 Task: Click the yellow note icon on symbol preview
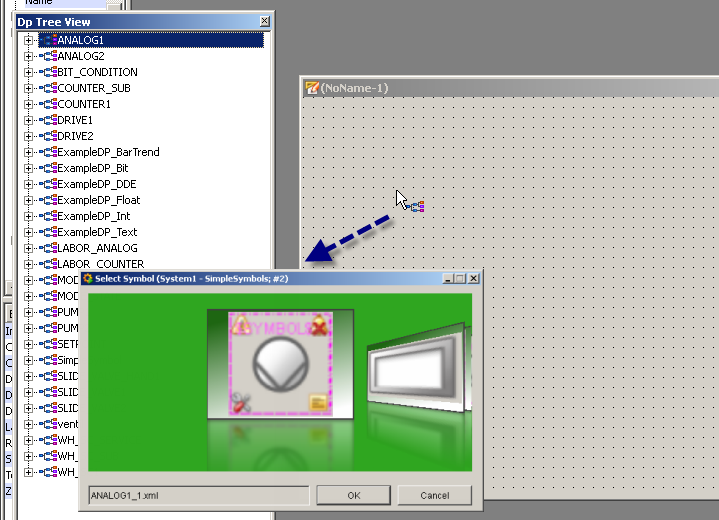[318, 403]
